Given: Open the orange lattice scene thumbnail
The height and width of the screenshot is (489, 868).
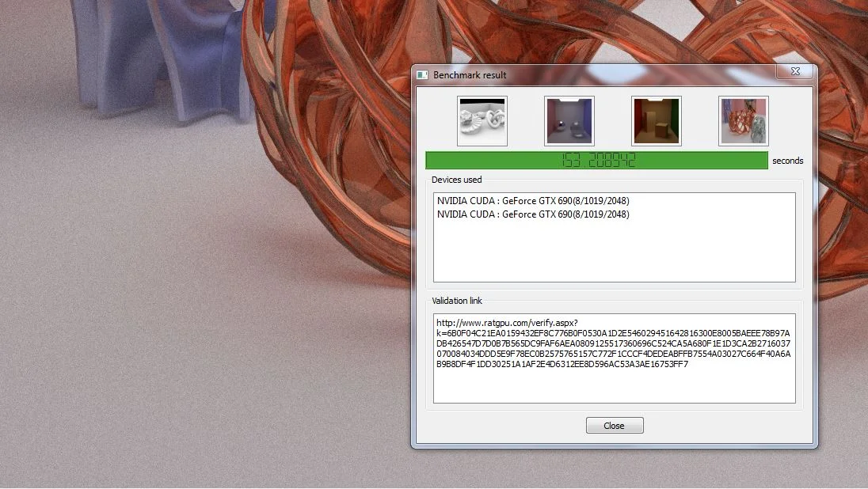Looking at the screenshot, I should point(744,121).
